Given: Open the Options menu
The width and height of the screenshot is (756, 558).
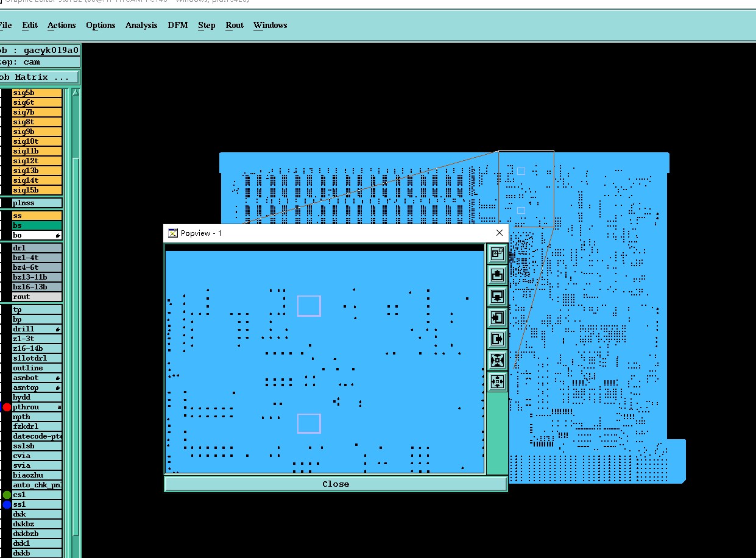Looking at the screenshot, I should coord(101,25).
